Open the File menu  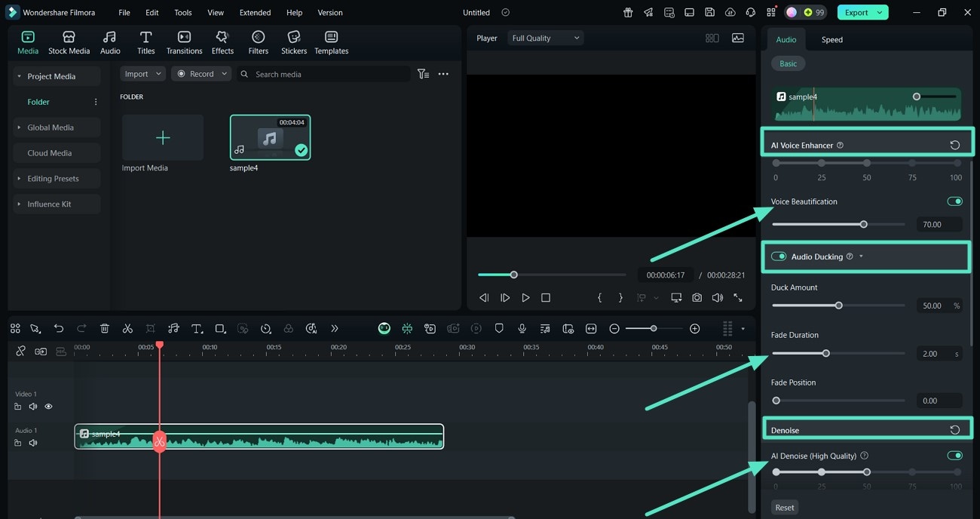(x=124, y=13)
